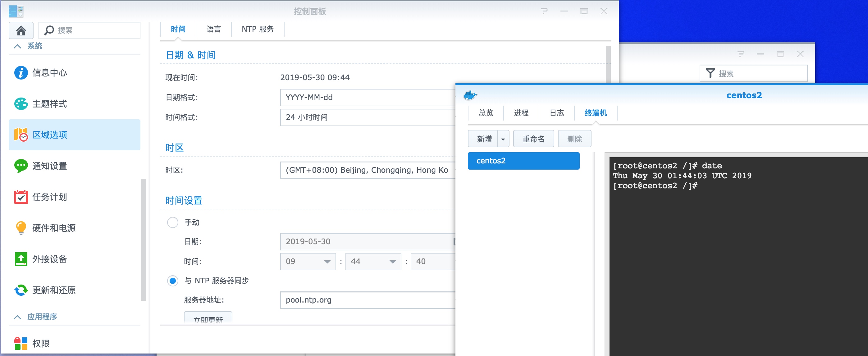Open the minute 44 dropdown
Screen dimensions: 868x356
tap(373, 261)
